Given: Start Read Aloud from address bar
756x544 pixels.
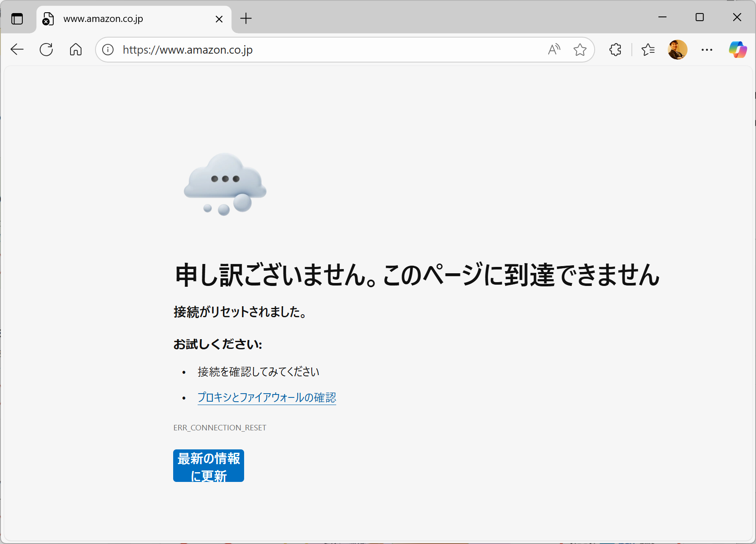Looking at the screenshot, I should click(554, 50).
